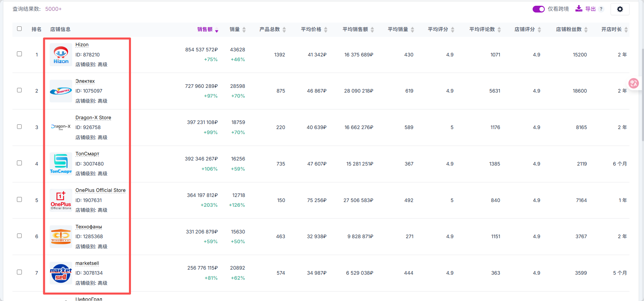
Task: Toggle the 仅看跨境 switch
Action: click(x=538, y=9)
